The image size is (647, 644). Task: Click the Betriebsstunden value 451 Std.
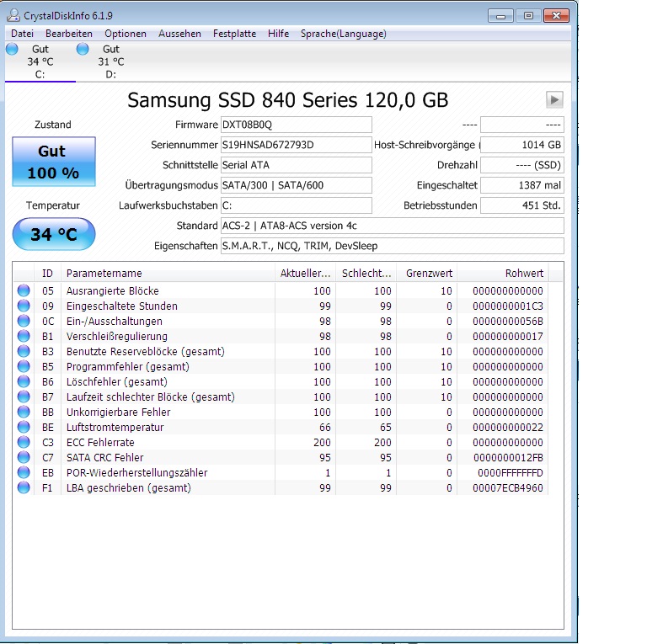tap(522, 205)
